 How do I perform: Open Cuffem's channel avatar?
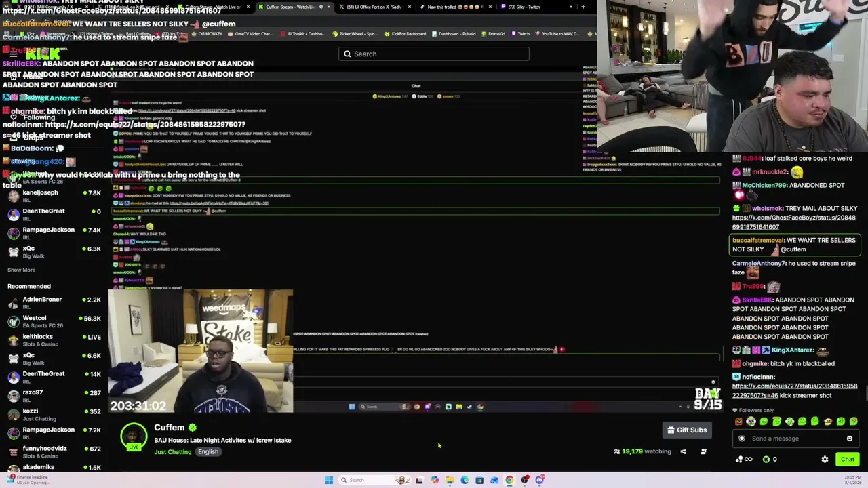point(134,437)
